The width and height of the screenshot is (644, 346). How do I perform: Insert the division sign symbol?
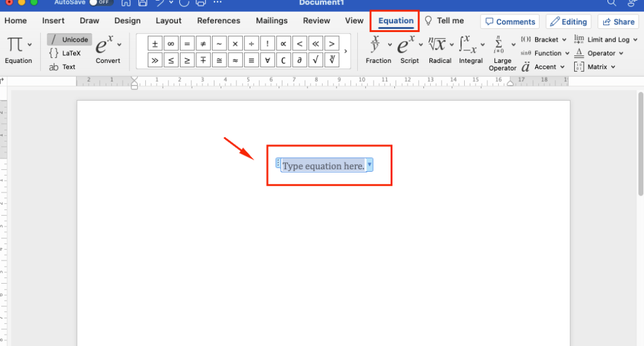pyautogui.click(x=251, y=43)
